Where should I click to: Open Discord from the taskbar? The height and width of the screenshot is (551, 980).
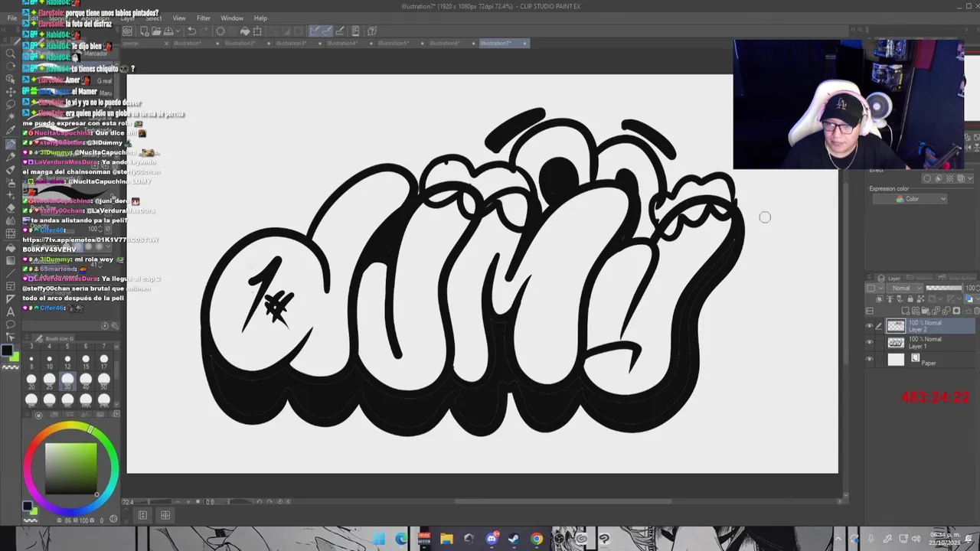(x=492, y=539)
